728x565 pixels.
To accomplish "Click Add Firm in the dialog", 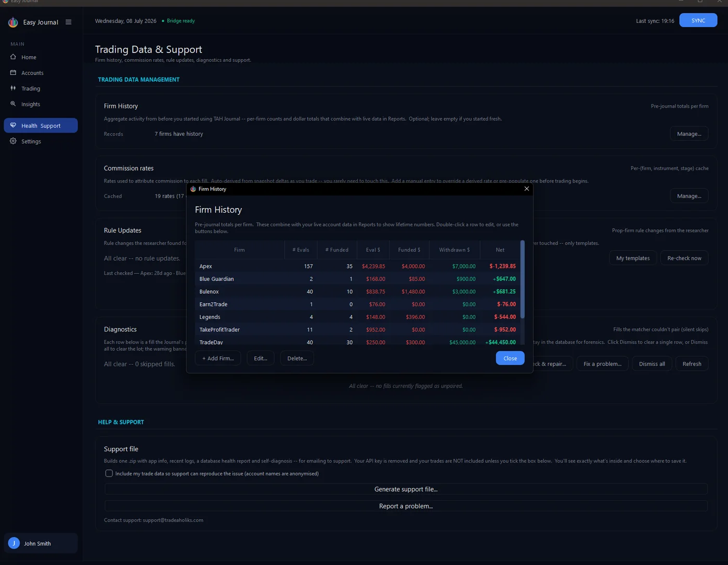I will [x=218, y=358].
